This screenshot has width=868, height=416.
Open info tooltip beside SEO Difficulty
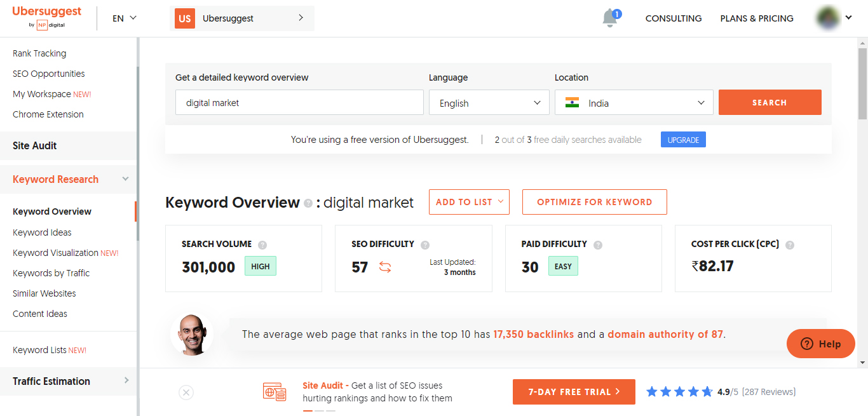coord(425,245)
